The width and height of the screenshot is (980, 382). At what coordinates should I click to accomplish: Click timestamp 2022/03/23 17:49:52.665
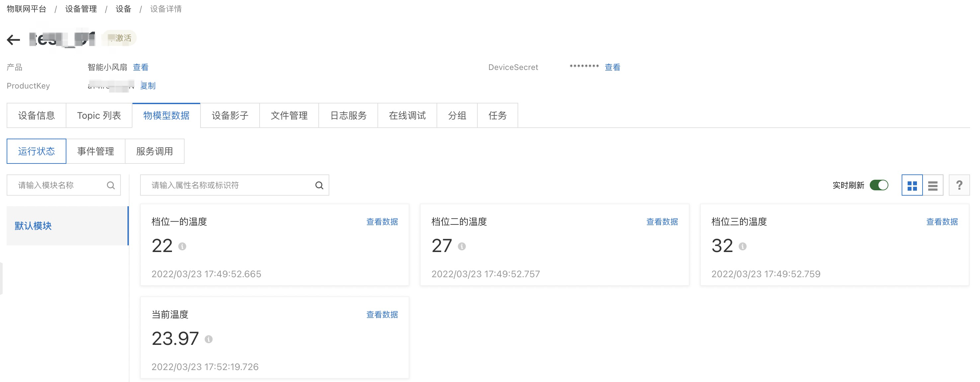tap(206, 274)
